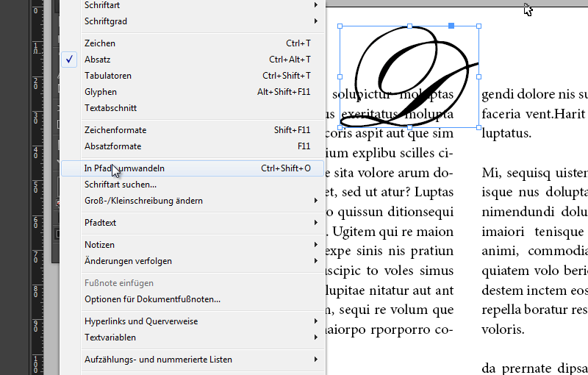
Task: Open Absatzformate from the menu
Action: 193,146
